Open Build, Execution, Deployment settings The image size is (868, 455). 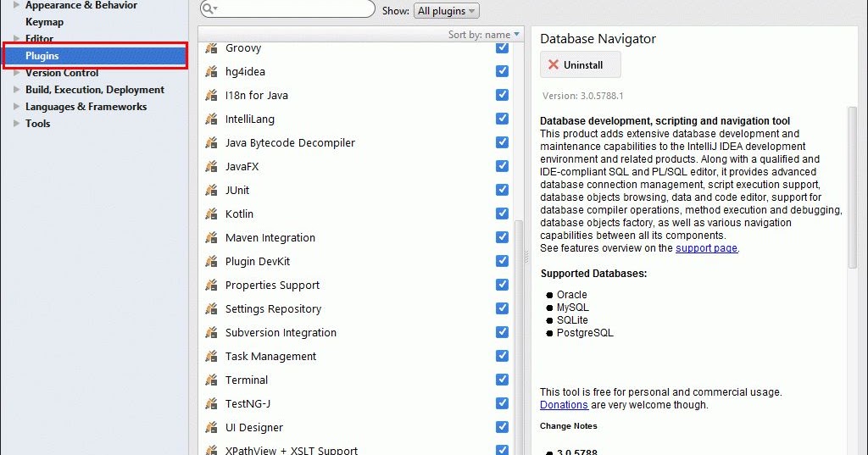click(95, 90)
